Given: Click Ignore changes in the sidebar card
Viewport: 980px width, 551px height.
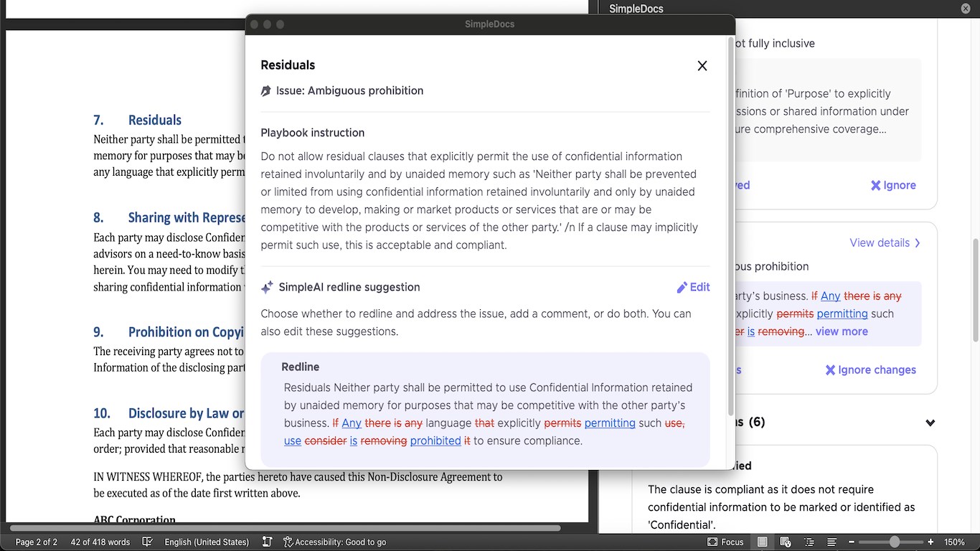Looking at the screenshot, I should 870,370.
